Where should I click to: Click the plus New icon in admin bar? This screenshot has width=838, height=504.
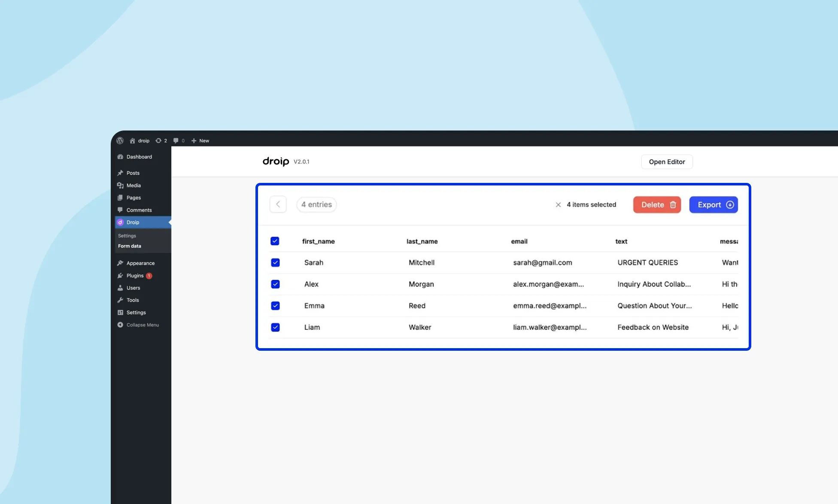tap(194, 141)
